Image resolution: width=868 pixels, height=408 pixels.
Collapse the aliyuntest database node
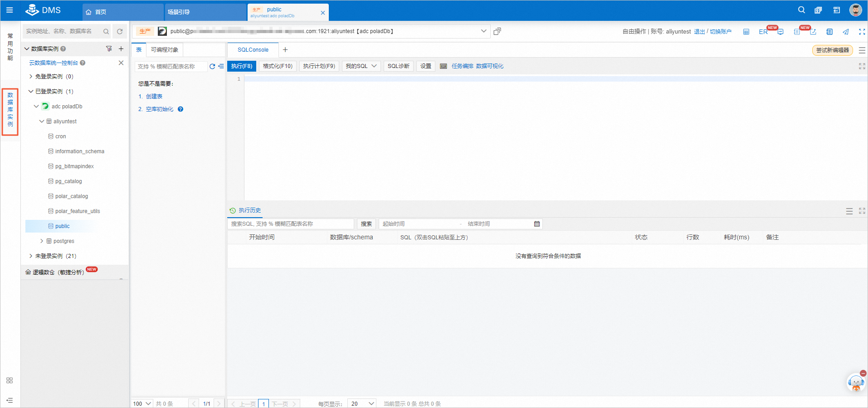click(x=42, y=121)
